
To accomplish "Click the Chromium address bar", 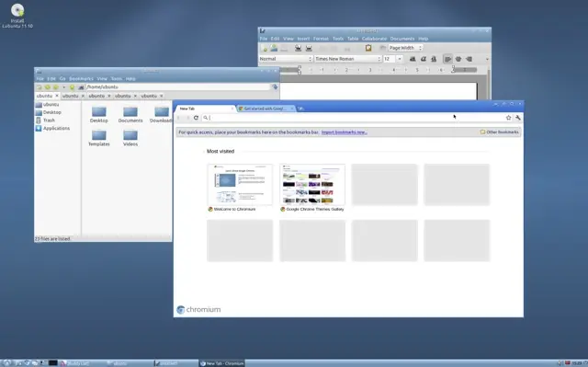I will pyautogui.click(x=353, y=118).
